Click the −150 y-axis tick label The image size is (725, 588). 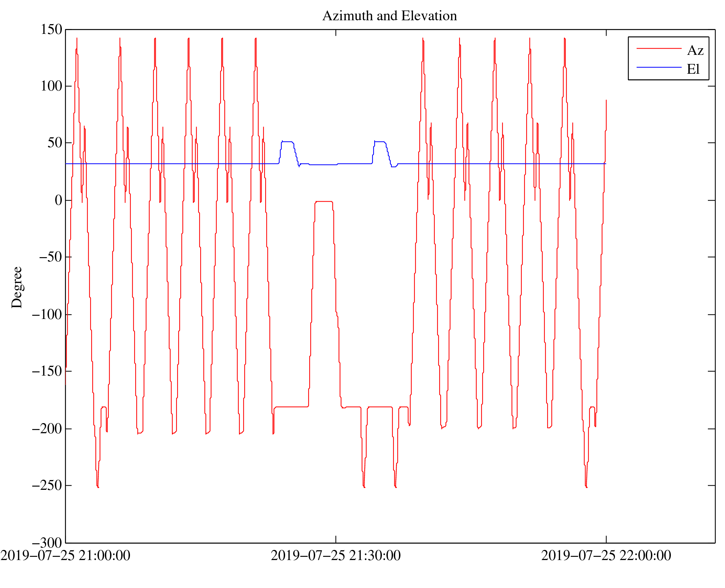(x=47, y=371)
